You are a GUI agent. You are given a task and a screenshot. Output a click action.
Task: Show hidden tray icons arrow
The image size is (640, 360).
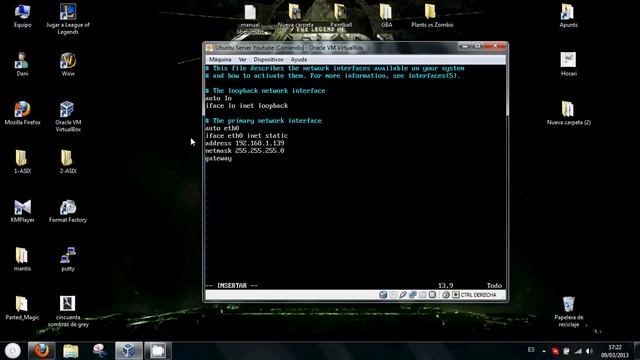coord(544,351)
